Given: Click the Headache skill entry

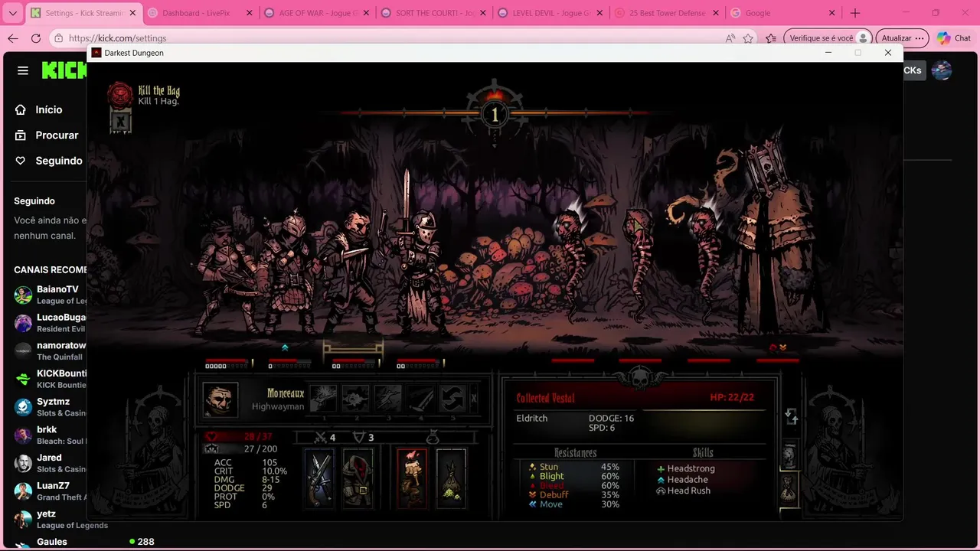Looking at the screenshot, I should tap(681, 480).
